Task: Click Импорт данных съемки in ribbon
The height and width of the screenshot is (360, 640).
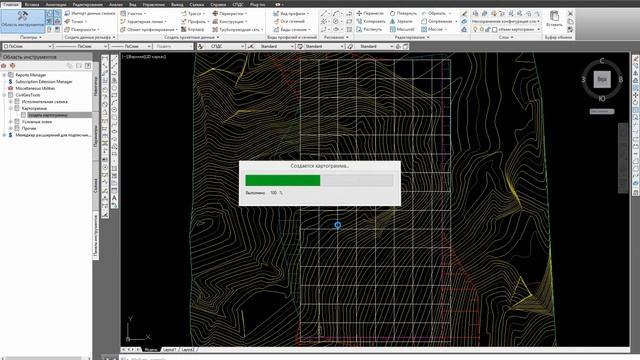Action: pyautogui.click(x=90, y=13)
